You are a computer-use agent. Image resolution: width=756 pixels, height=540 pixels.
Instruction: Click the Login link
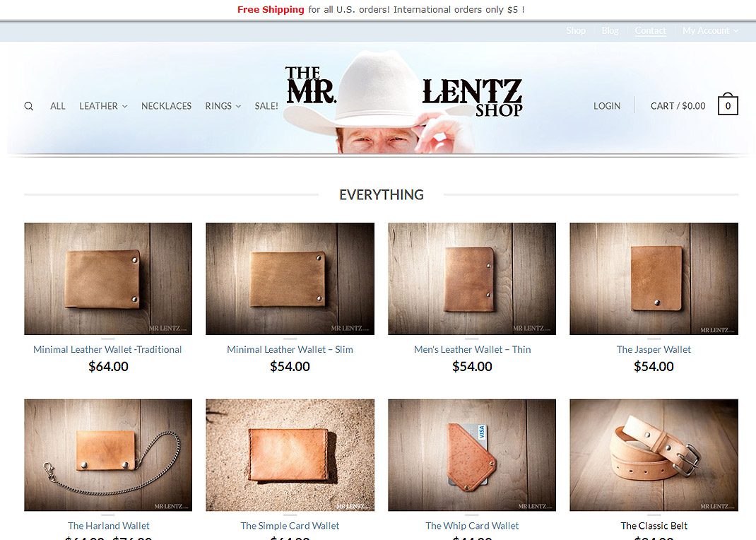click(606, 106)
